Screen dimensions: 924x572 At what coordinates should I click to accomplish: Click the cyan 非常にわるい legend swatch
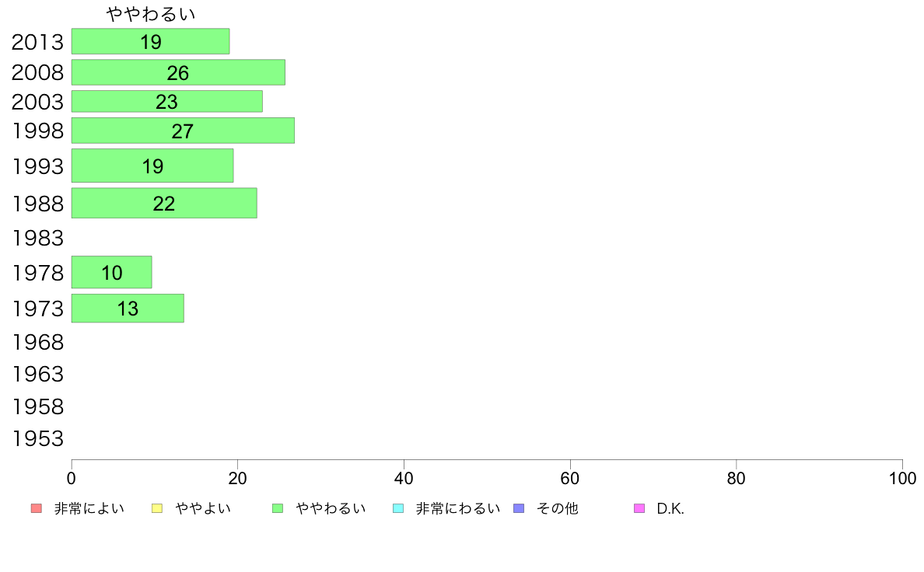[x=398, y=508]
